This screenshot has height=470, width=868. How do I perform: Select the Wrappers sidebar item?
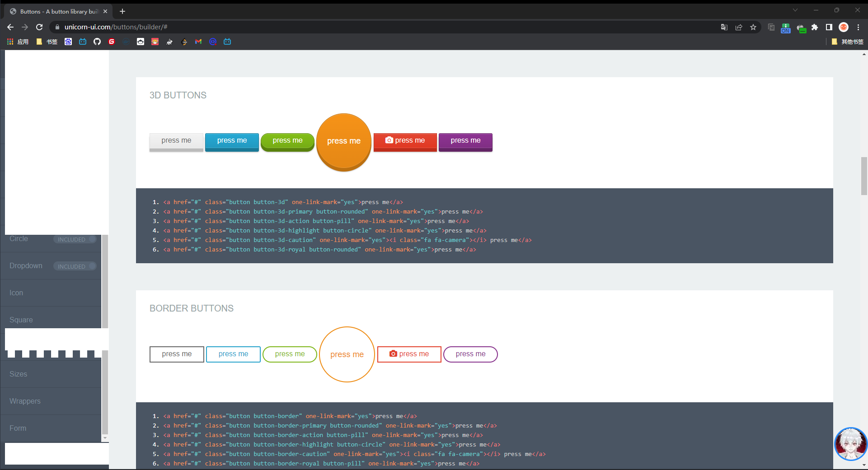tap(25, 401)
